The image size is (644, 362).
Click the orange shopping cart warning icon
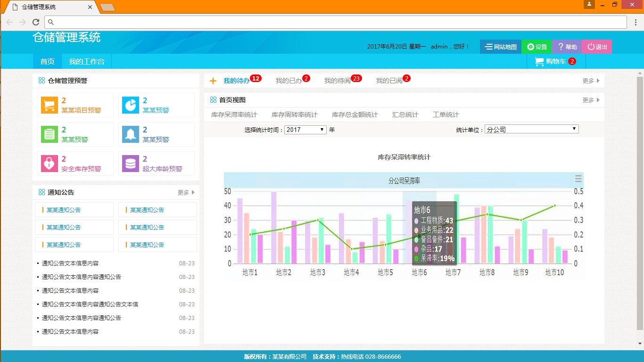[50, 105]
